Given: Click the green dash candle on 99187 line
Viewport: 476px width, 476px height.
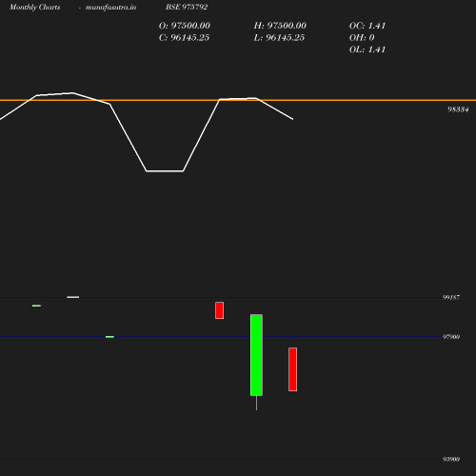Looking at the screenshot, I should click(x=73, y=297).
